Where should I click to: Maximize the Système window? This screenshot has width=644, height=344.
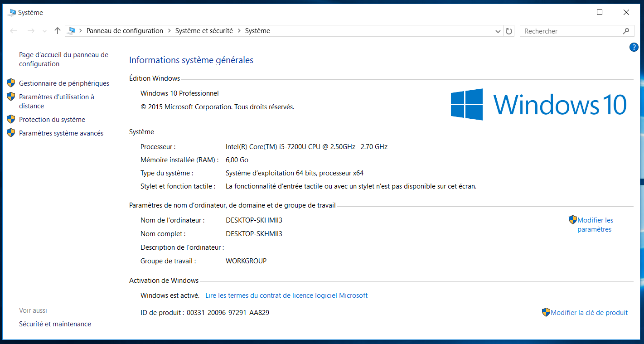[600, 12]
